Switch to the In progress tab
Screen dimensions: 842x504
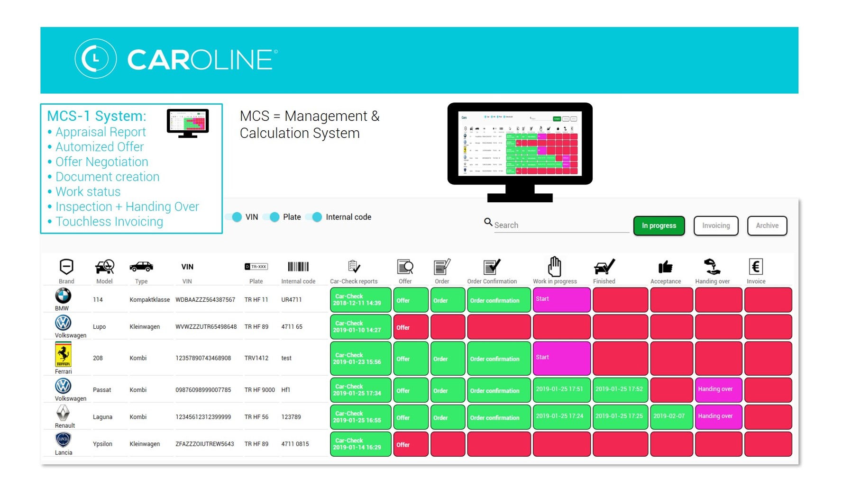[659, 225]
